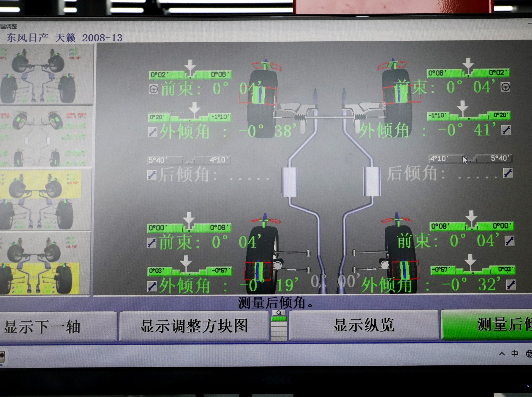This screenshot has width=532, height=397.
Task: Click the left front 前束 0° 04' reading
Action: point(211,88)
